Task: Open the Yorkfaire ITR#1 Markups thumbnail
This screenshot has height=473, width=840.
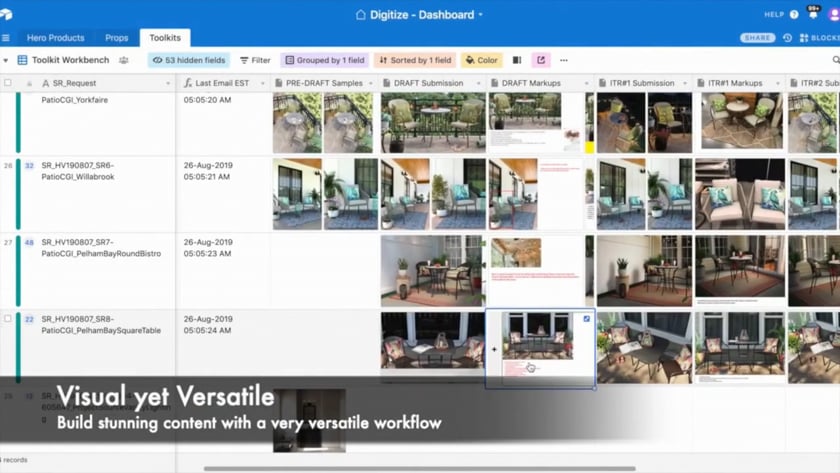Action: click(x=742, y=121)
